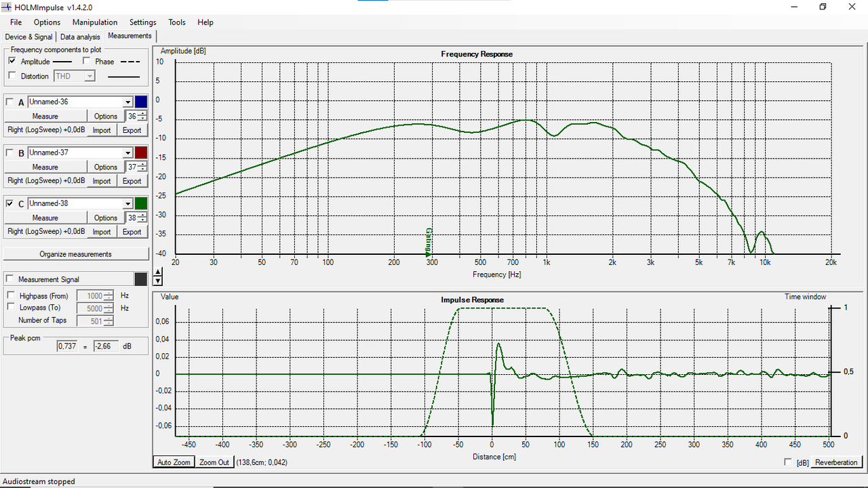Click the Highpass 1000 Hz stepper

(x=108, y=296)
